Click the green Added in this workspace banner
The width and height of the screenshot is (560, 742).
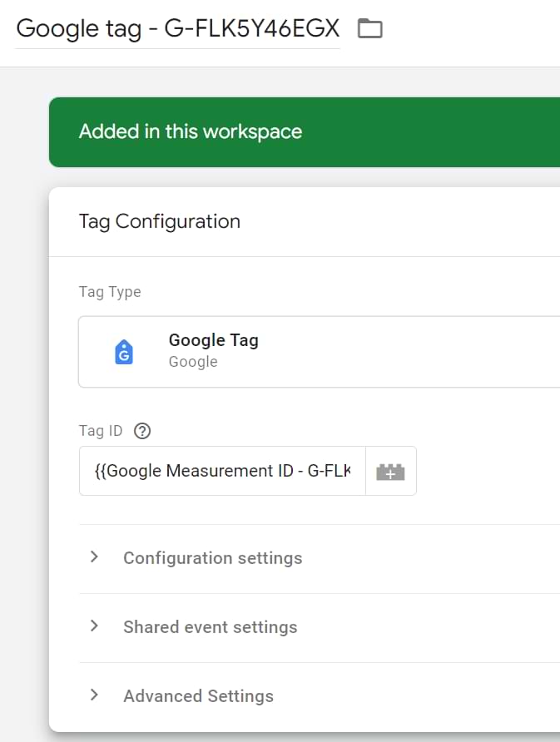pos(304,131)
